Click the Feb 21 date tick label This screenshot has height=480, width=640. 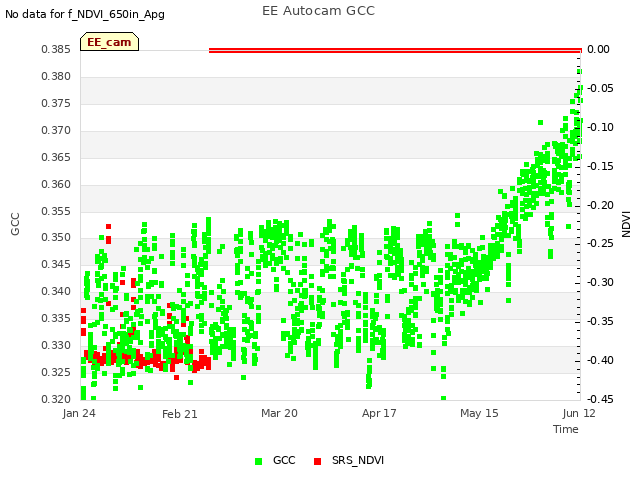180,414
